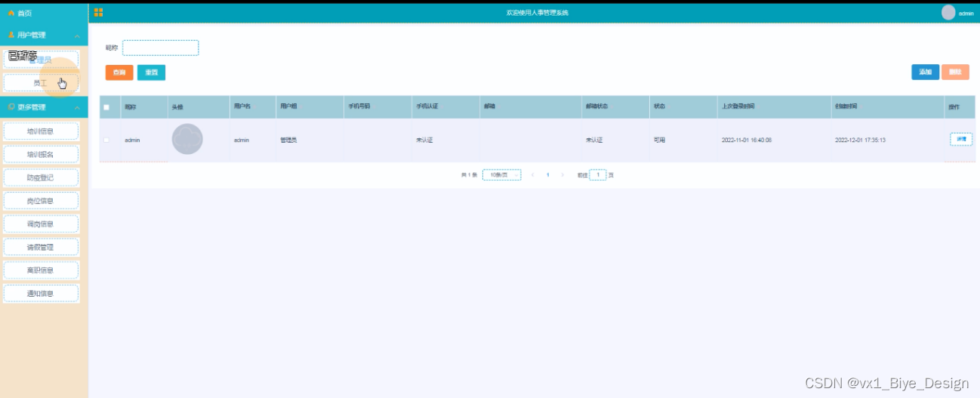Click the orange grid icon in header
The height and width of the screenshot is (398, 980).
coord(98,12)
